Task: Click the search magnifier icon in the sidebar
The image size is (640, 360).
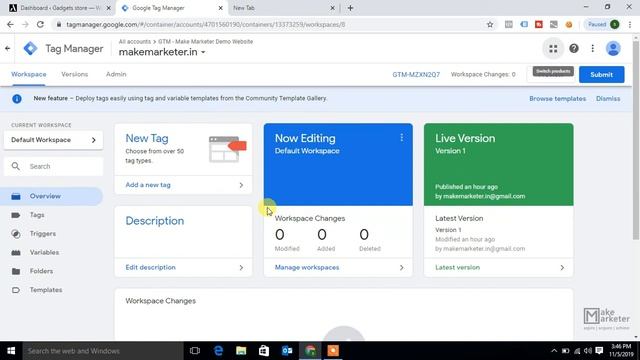Action: (x=16, y=166)
